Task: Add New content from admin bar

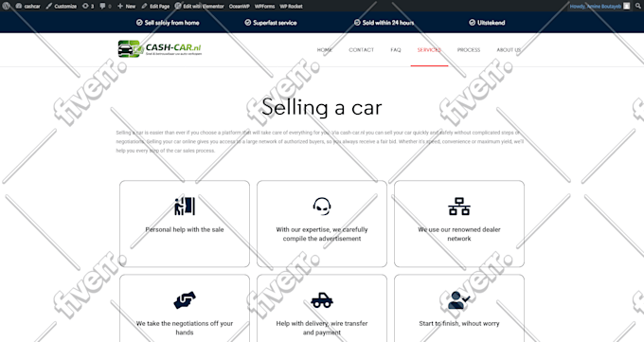Action: pos(126,7)
